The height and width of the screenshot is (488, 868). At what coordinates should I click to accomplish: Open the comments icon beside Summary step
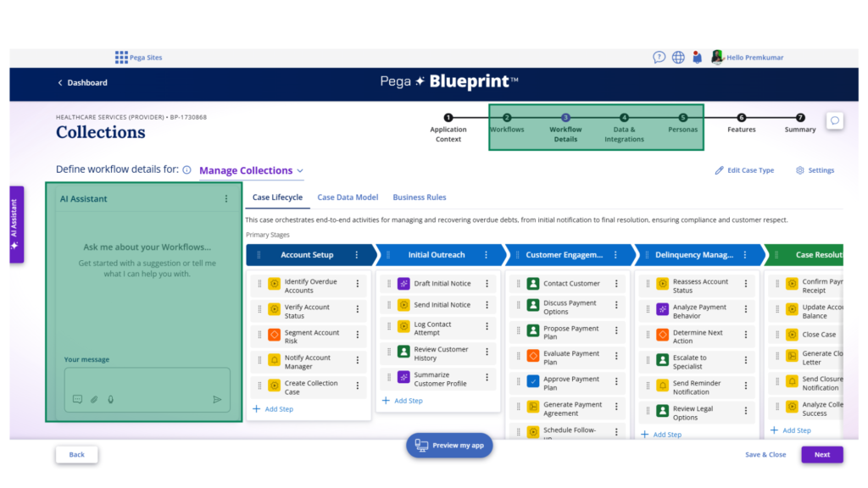(x=835, y=121)
